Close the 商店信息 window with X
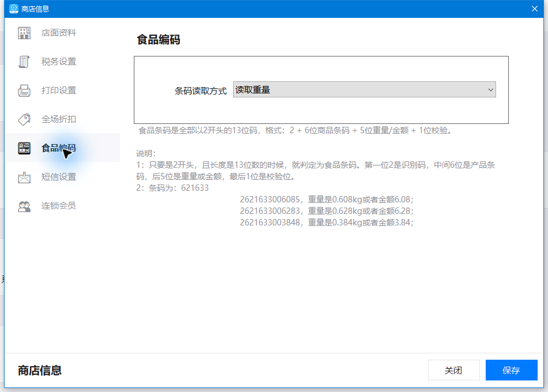Screen dimensions: 548x392 click(x=534, y=9)
